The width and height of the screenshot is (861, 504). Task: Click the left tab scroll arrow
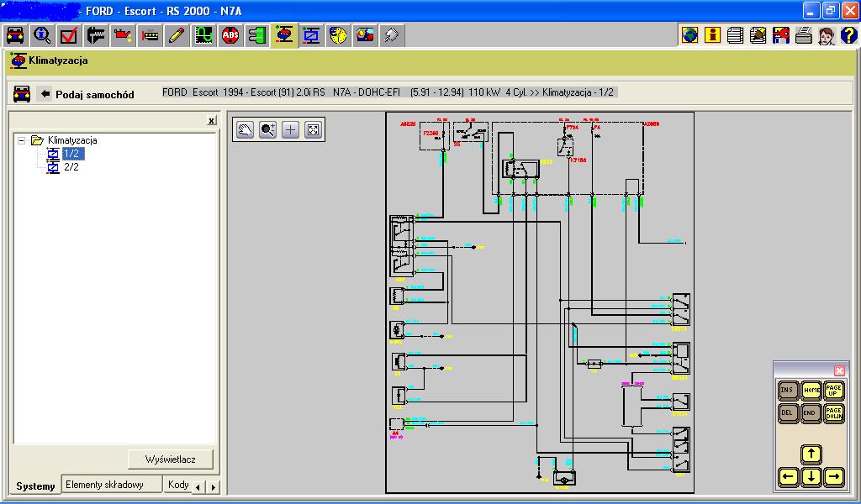click(198, 487)
